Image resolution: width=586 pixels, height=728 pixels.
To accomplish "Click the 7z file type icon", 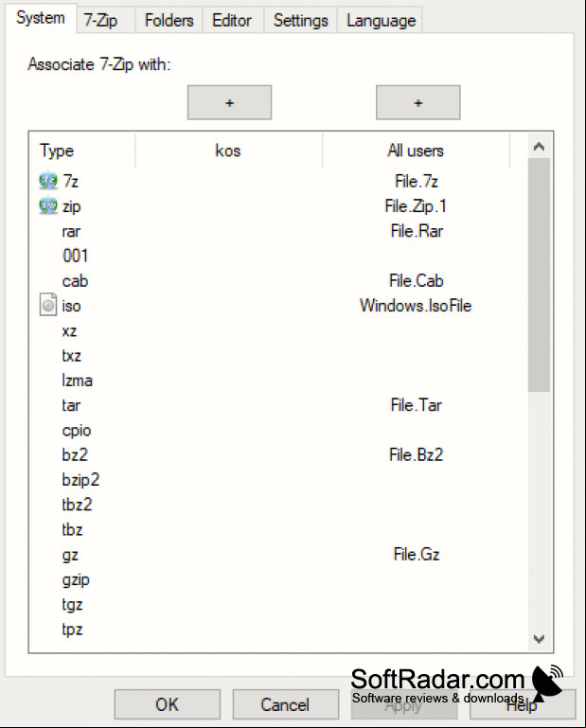I will click(x=48, y=181).
